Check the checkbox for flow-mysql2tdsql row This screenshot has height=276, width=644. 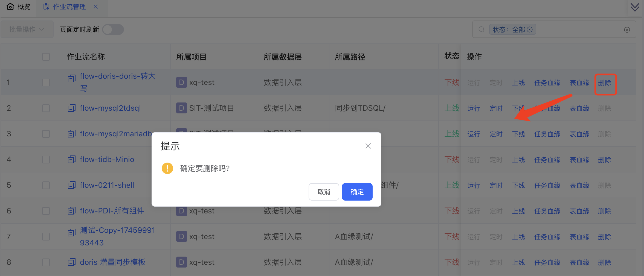[x=46, y=108]
